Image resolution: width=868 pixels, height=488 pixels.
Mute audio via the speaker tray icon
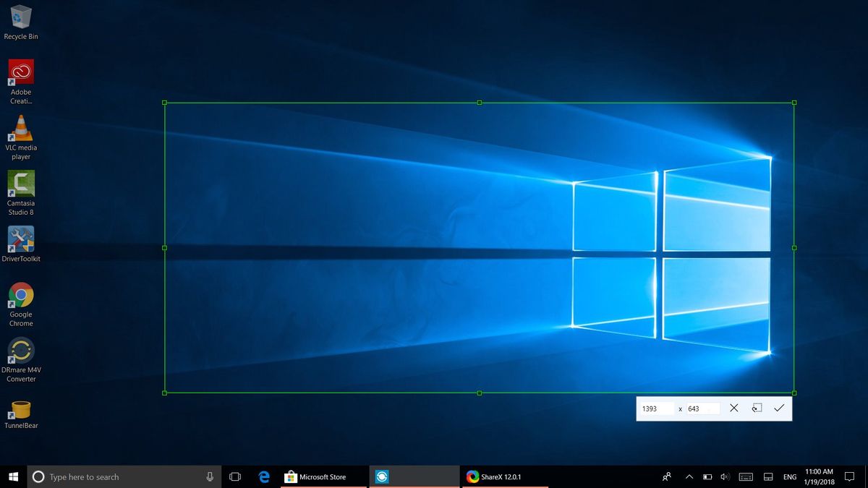pos(725,476)
